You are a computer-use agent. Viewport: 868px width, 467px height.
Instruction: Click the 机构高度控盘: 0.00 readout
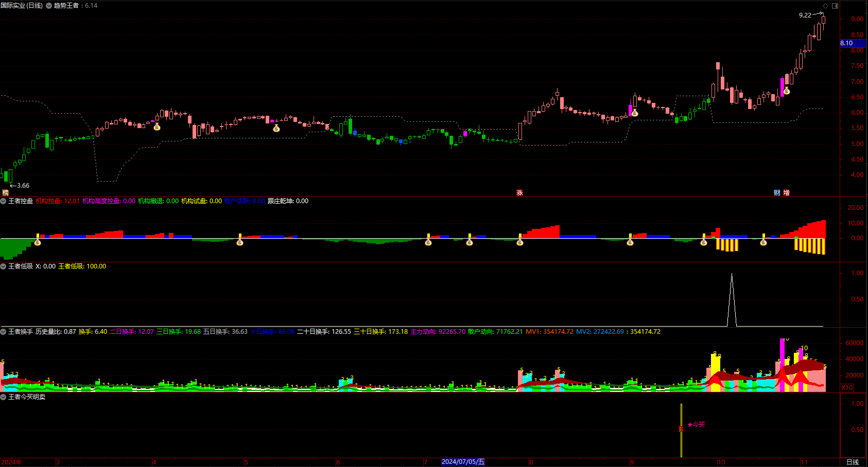coord(109,201)
